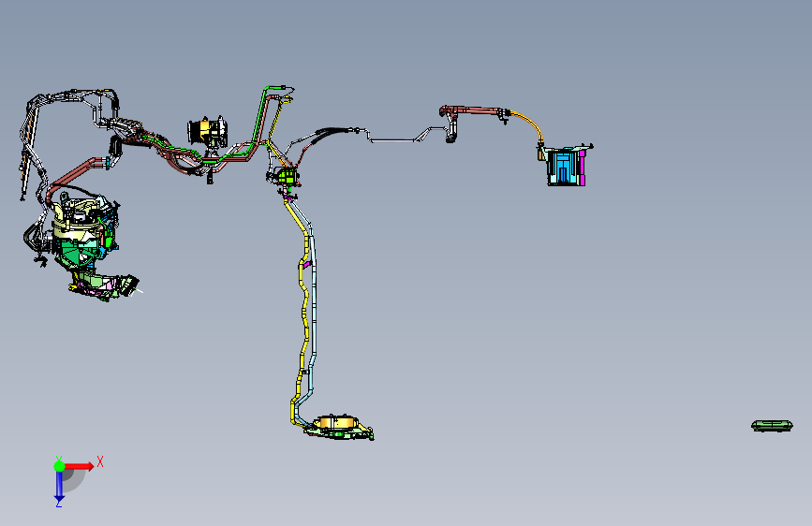
Task: Select the yellow and black compressor part
Action: pos(207,132)
